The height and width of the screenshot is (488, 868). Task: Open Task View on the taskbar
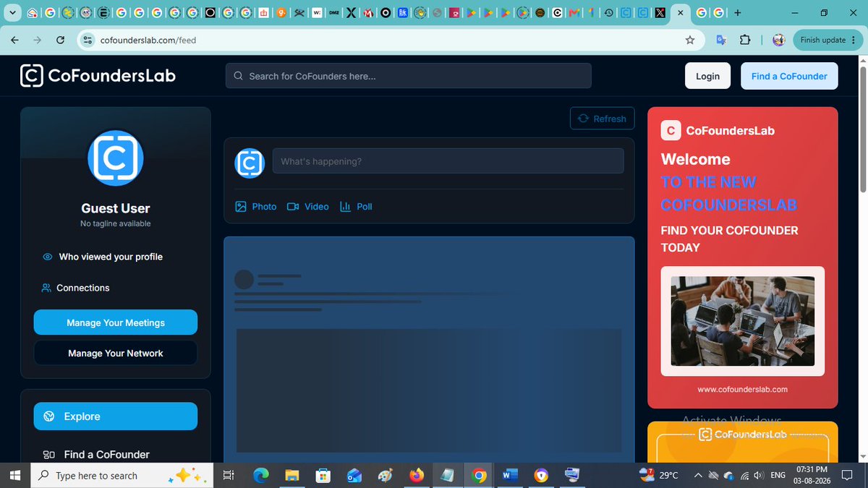click(229, 476)
